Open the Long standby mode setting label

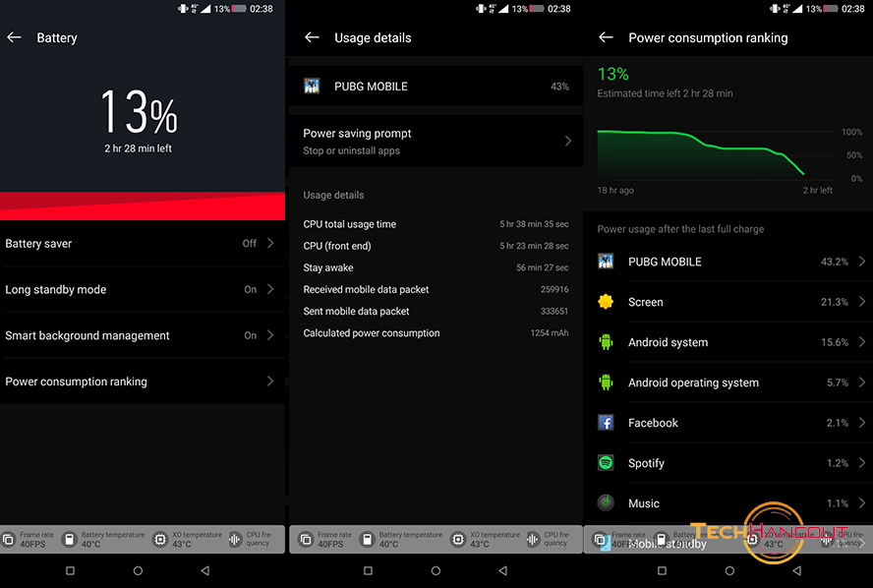[x=56, y=289]
